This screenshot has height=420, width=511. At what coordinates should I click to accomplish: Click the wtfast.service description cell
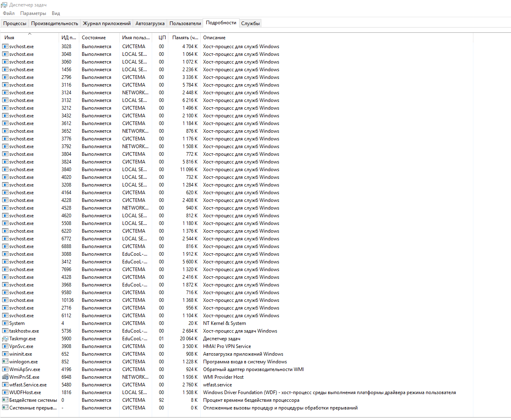tap(218, 385)
